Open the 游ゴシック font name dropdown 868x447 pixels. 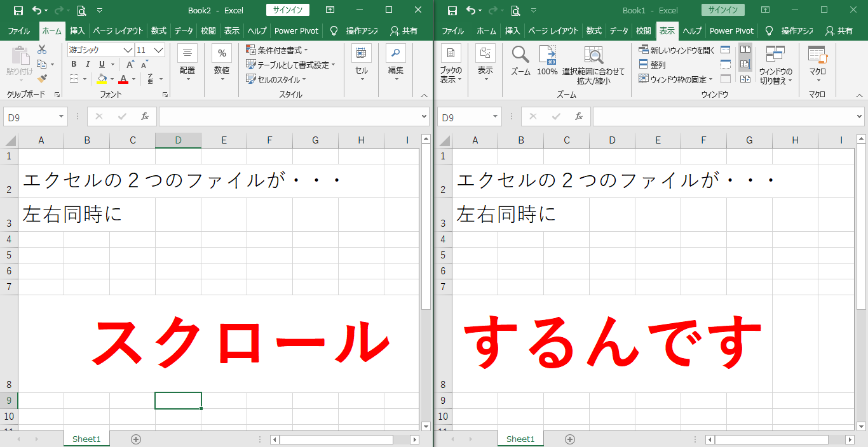click(x=128, y=50)
